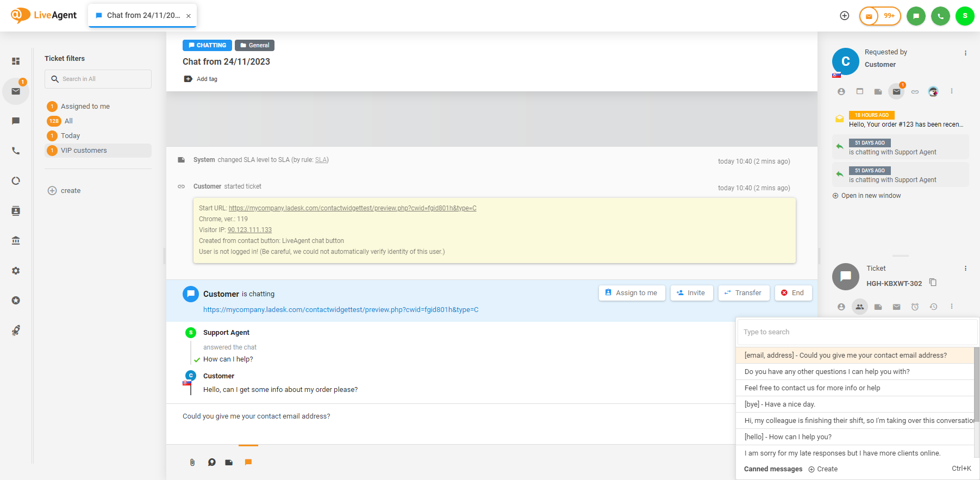Open the Calls phone icon in sidebar

(x=16, y=151)
